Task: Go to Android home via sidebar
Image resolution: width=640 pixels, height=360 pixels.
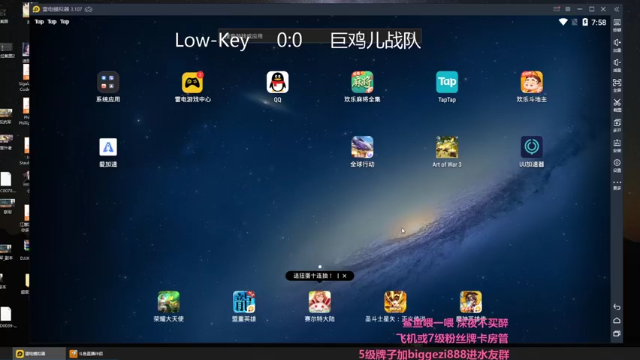Action: (617, 320)
